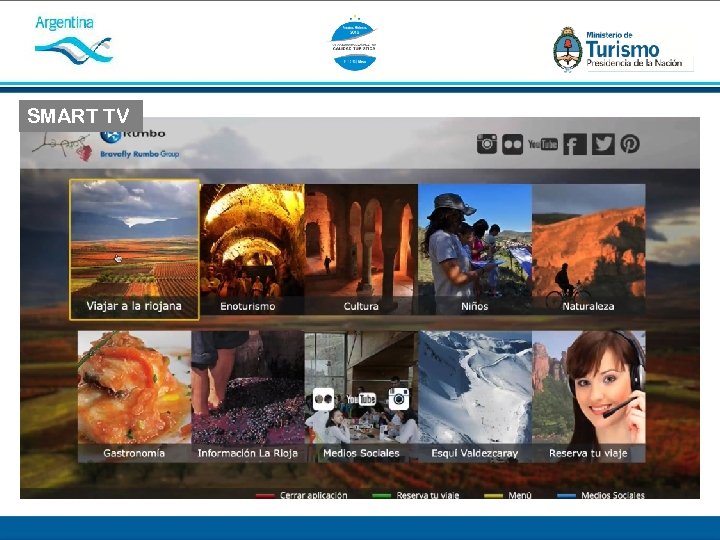Open the Niños tile
This screenshot has width=720, height=540.
[475, 249]
